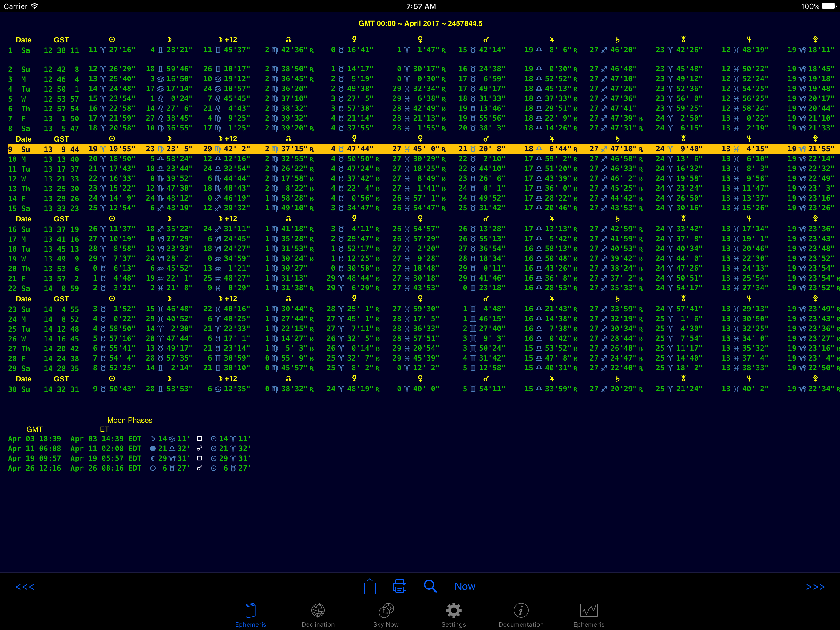Open the graph Ephemeris tab

point(588,615)
